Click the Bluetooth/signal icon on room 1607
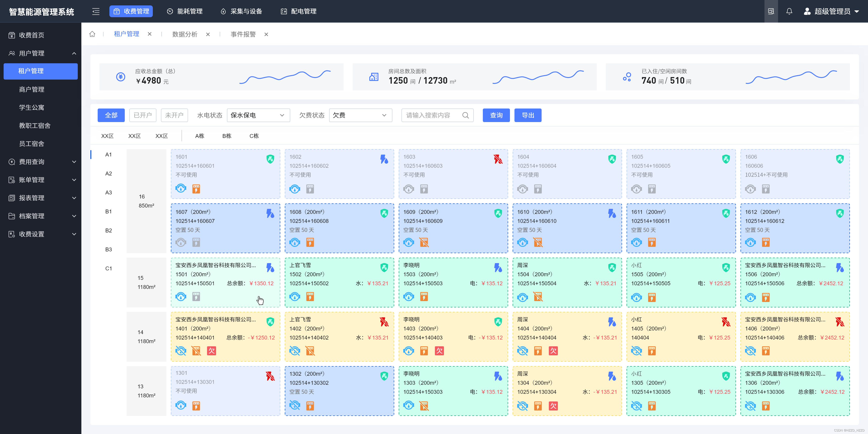This screenshot has width=868, height=434. pos(270,212)
